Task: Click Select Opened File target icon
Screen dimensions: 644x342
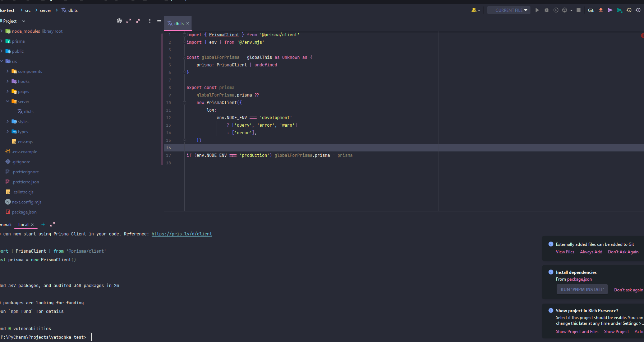Action: (119, 21)
